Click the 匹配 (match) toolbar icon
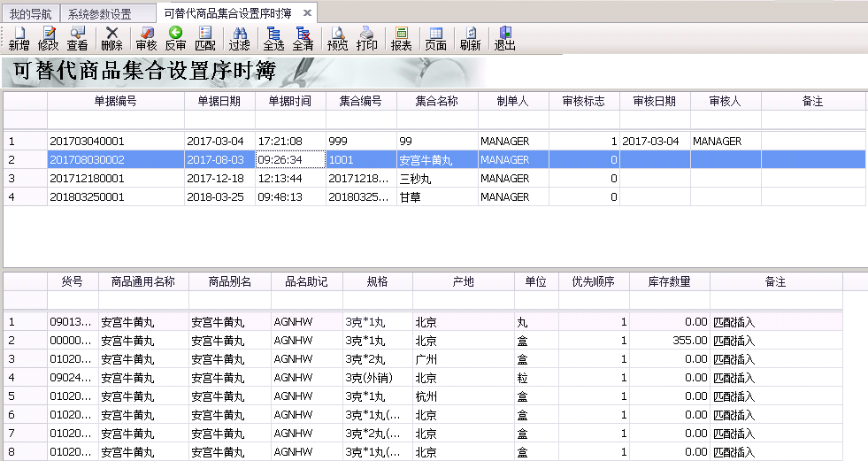 [204, 39]
